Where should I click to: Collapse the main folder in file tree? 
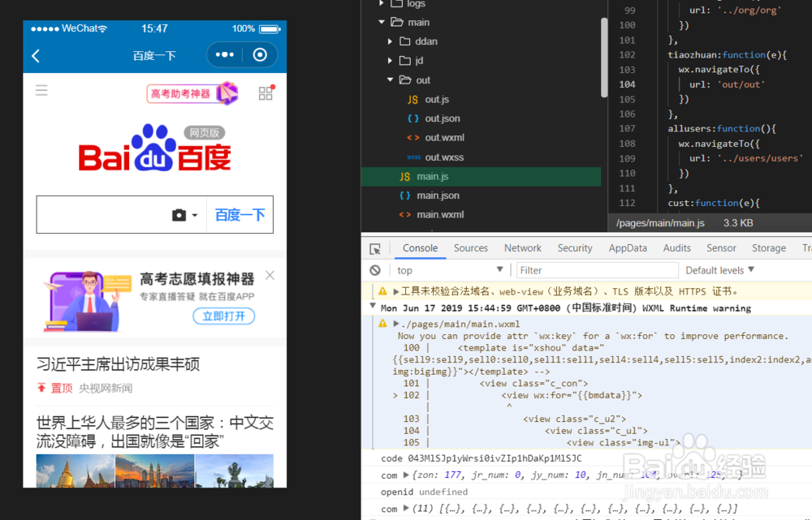[382, 22]
